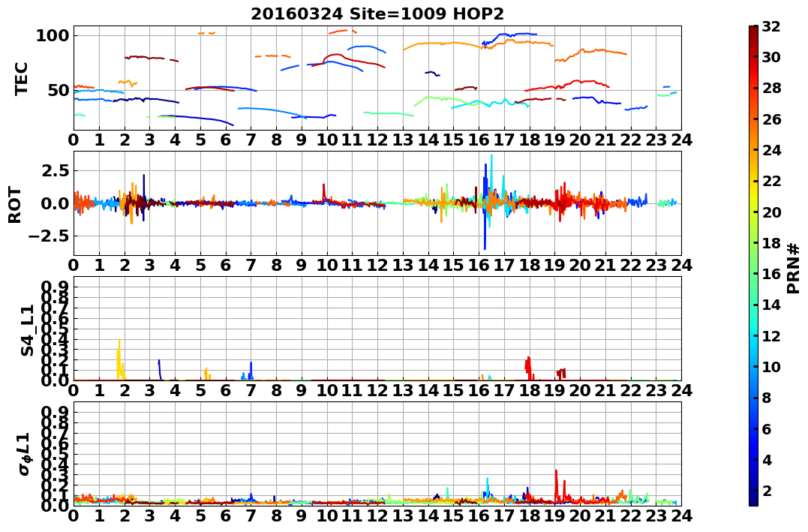Viewport: 808px width, 532px height.
Task: Click the large blue ROT spike near hour 16
Action: (485, 206)
